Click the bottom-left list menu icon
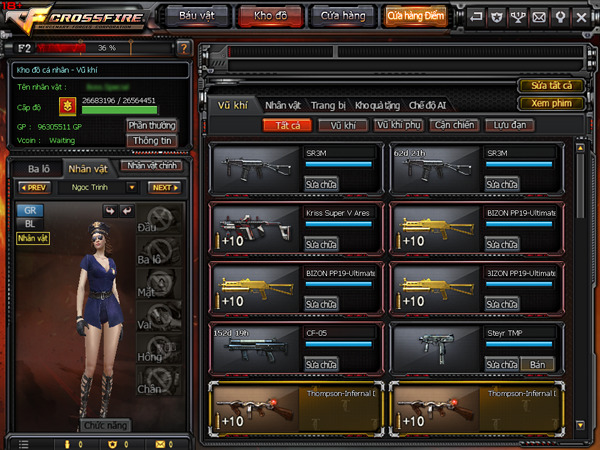 [23, 444]
